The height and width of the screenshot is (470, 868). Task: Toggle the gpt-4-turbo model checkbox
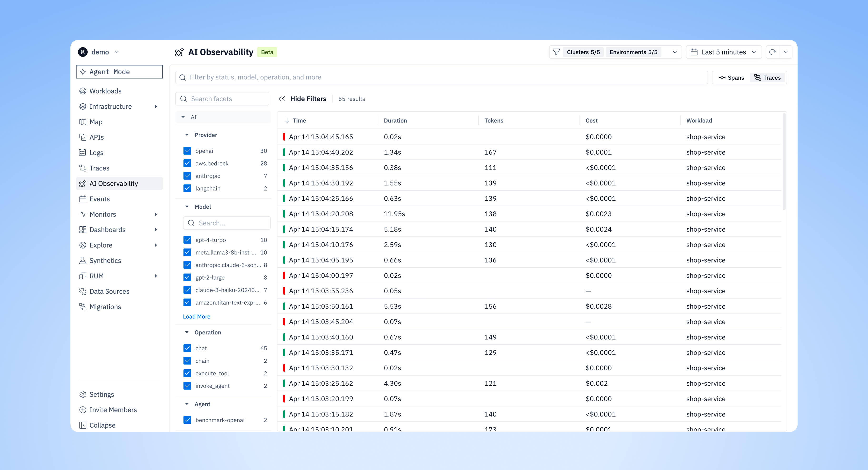[187, 240]
